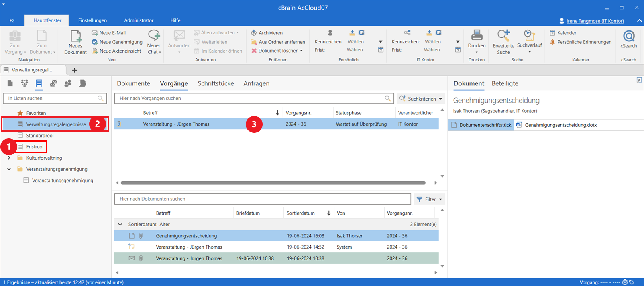Image resolution: width=644 pixels, height=286 pixels.
Task: Open the Filter dropdown for documents
Action: coord(429,199)
